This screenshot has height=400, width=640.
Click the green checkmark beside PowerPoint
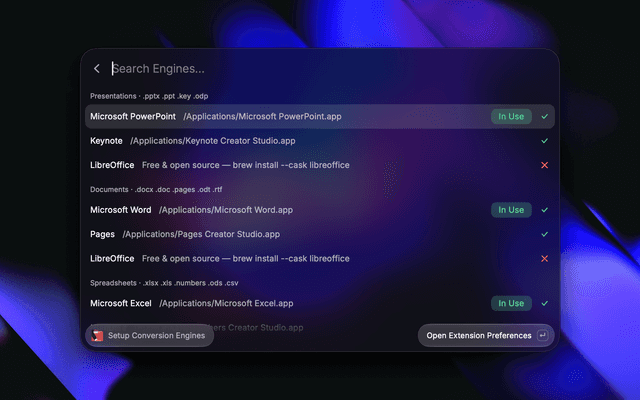[544, 116]
